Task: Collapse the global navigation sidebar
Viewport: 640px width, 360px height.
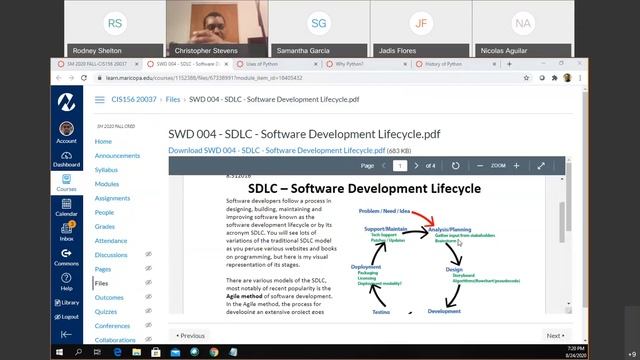Action: 66,335
